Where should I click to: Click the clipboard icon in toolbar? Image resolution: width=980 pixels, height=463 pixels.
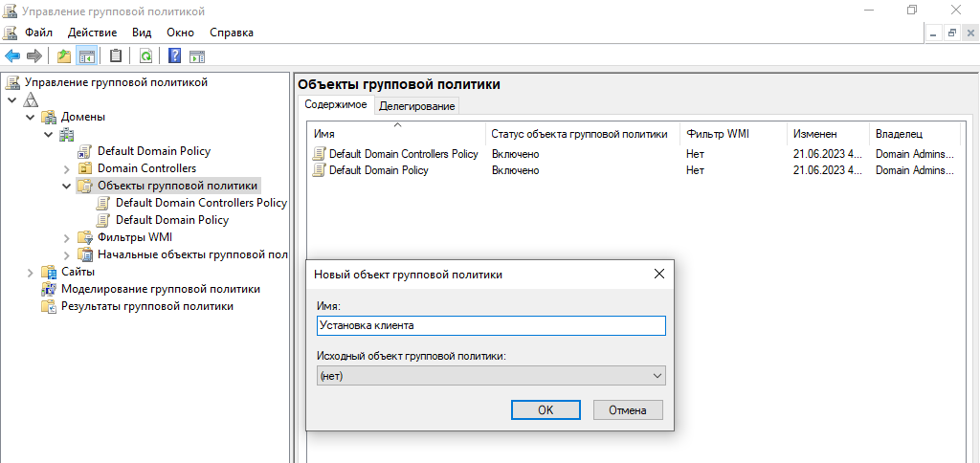coord(116,56)
